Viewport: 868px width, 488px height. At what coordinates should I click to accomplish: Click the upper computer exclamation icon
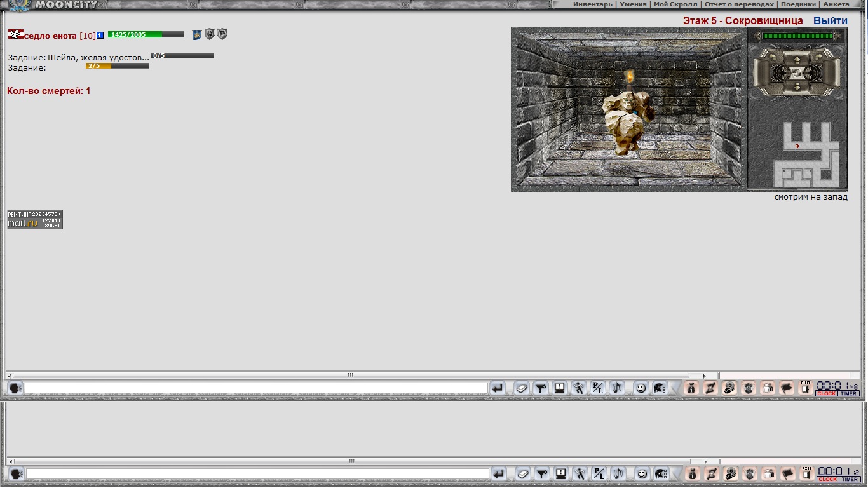click(560, 388)
